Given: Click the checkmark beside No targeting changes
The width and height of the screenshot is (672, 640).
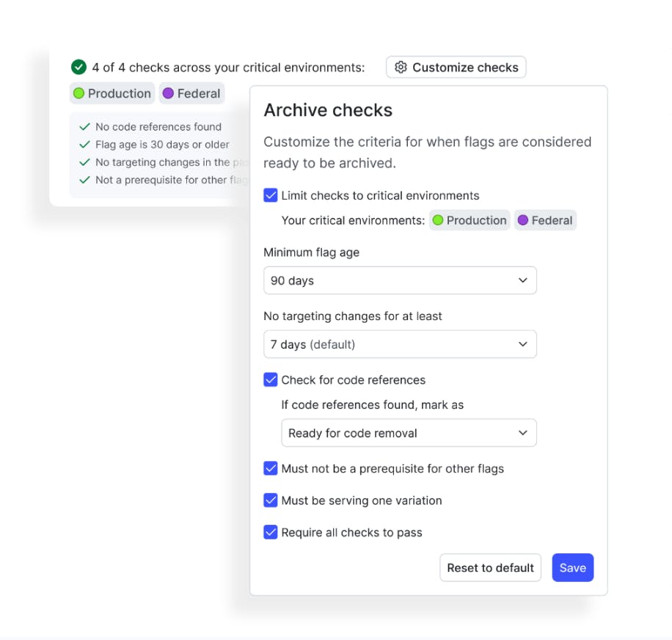Looking at the screenshot, I should (84, 162).
